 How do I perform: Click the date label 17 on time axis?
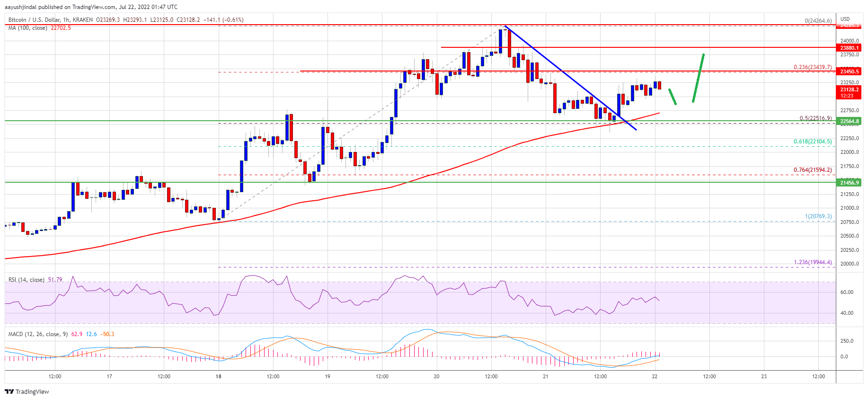(x=109, y=377)
